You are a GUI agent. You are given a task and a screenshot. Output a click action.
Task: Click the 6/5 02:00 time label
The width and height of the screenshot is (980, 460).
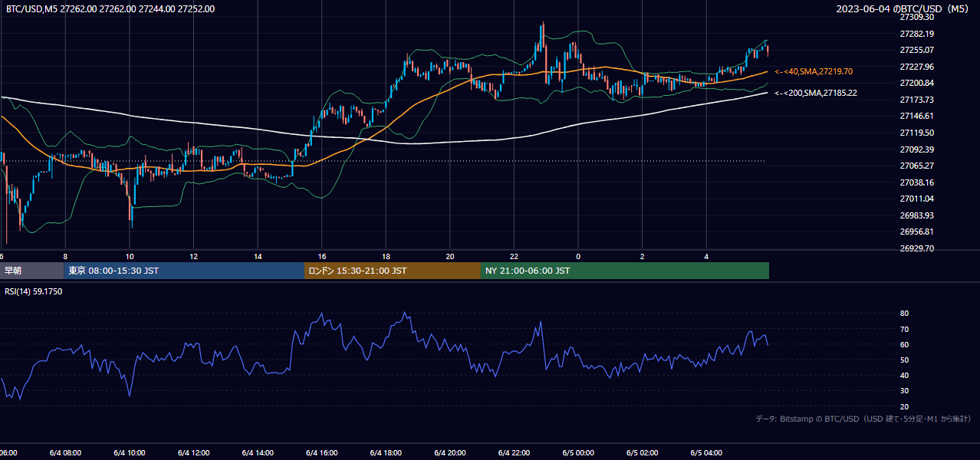(642, 453)
